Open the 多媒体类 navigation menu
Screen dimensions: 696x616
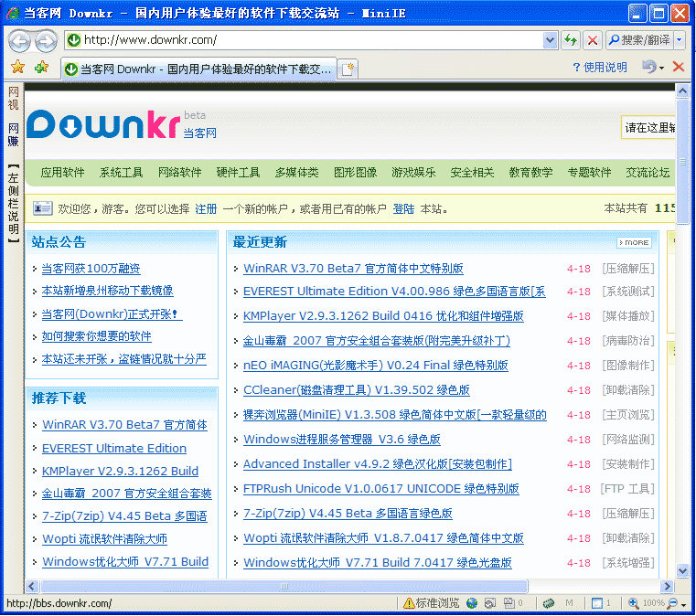[296, 172]
